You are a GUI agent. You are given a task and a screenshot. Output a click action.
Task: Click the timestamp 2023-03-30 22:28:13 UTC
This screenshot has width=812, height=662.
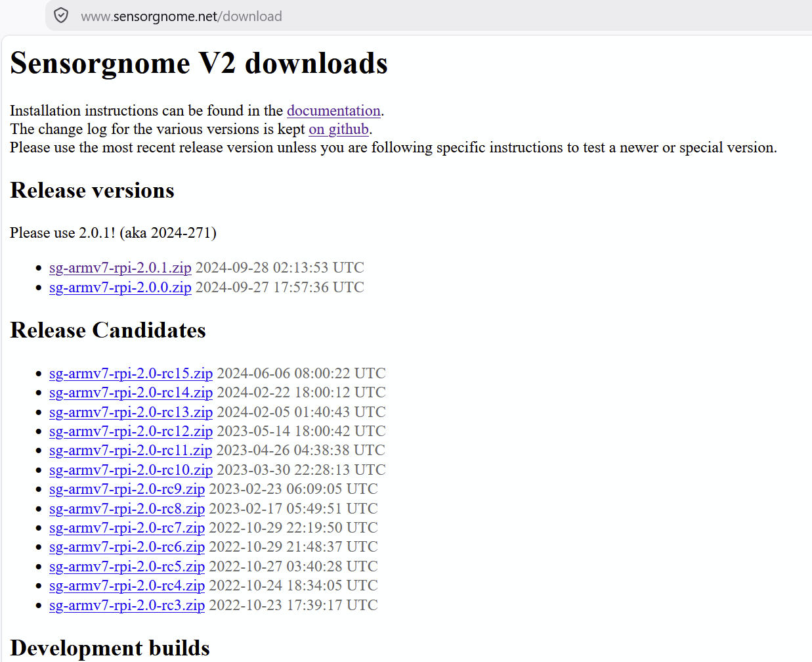coord(301,470)
